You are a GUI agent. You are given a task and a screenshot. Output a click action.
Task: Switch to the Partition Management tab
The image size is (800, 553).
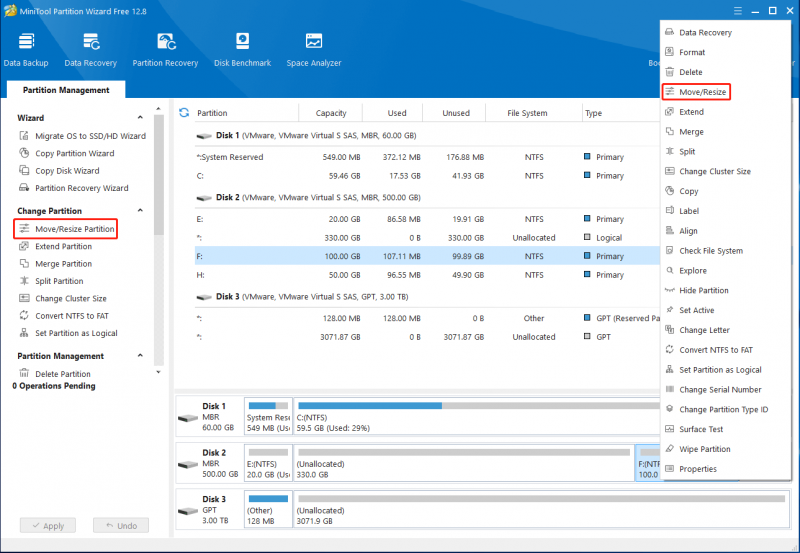pos(66,90)
